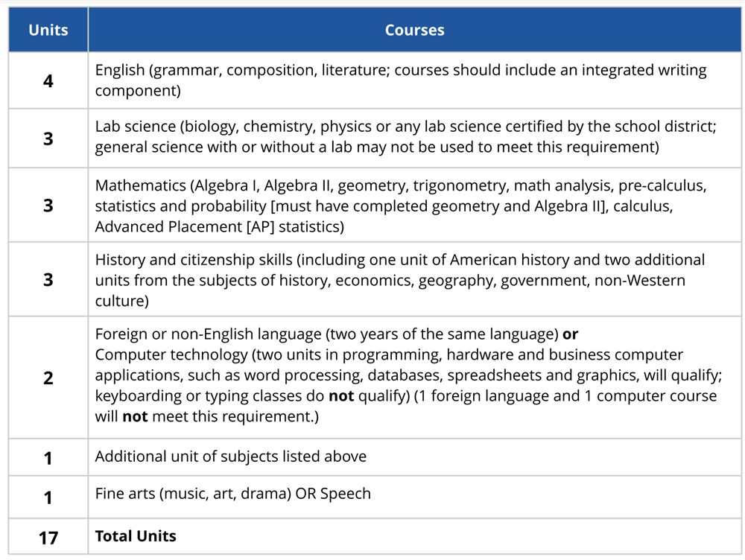Click the 2 units cell for Foreign language
Image resolution: width=745 pixels, height=560 pixels.
(48, 378)
